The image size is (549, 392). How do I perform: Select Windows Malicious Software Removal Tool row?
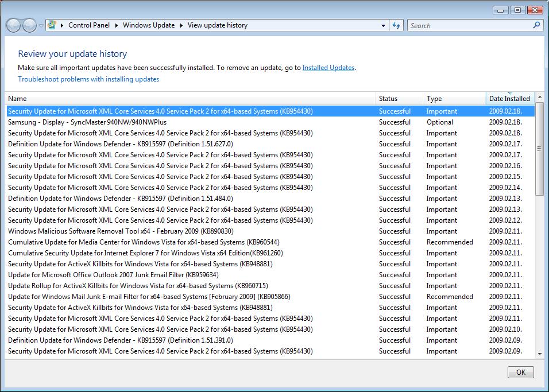270,231
